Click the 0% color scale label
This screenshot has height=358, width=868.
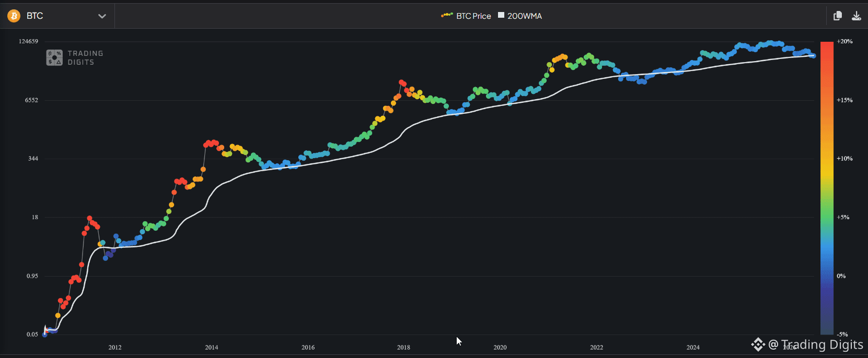pyautogui.click(x=841, y=276)
